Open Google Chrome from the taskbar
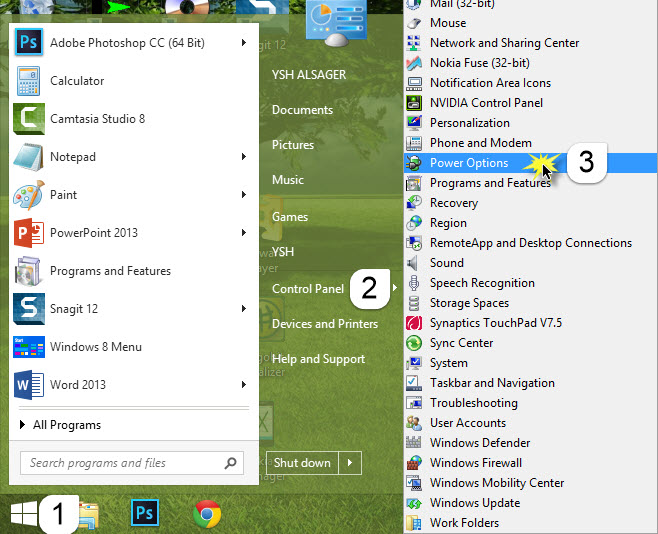658x534 pixels. (x=207, y=514)
